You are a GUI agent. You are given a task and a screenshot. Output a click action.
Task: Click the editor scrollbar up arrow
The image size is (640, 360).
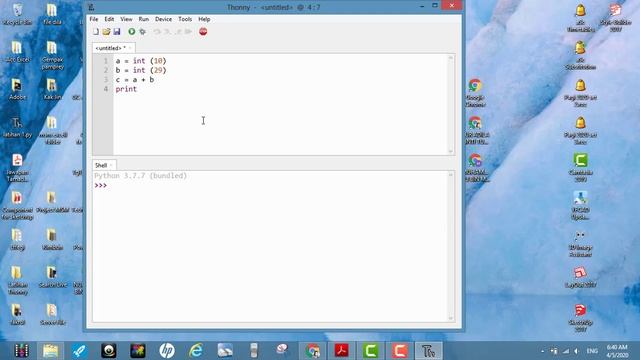451,58
